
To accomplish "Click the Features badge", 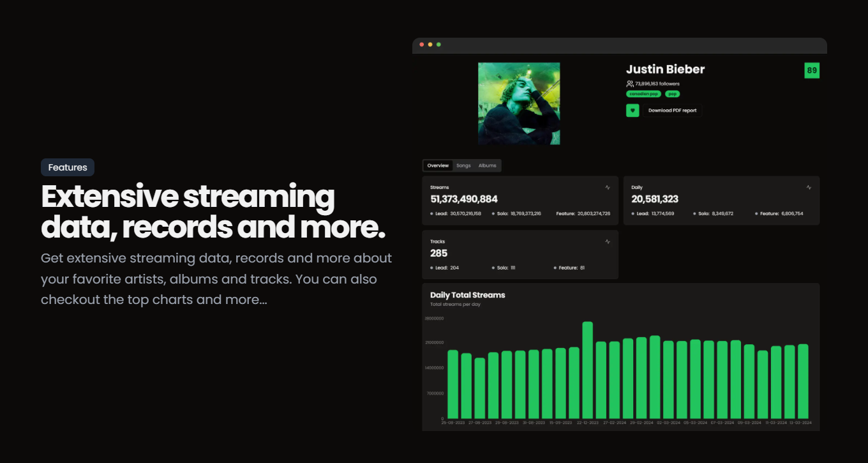I will pyautogui.click(x=68, y=167).
